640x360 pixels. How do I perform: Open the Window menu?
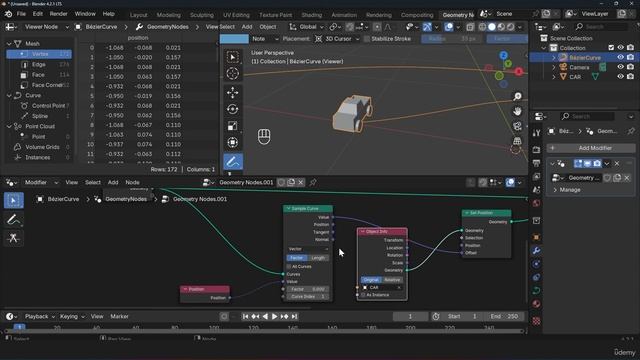[x=85, y=14]
